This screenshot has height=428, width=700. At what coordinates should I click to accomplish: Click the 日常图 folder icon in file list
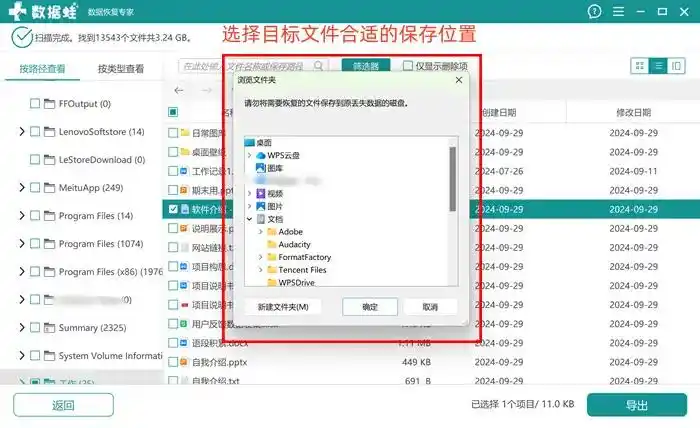[185, 133]
